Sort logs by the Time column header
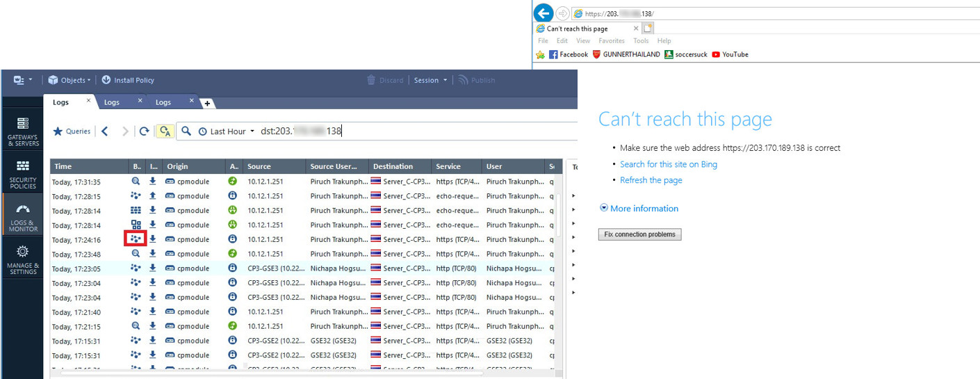Viewport: 980px width, 379px height. tap(89, 166)
